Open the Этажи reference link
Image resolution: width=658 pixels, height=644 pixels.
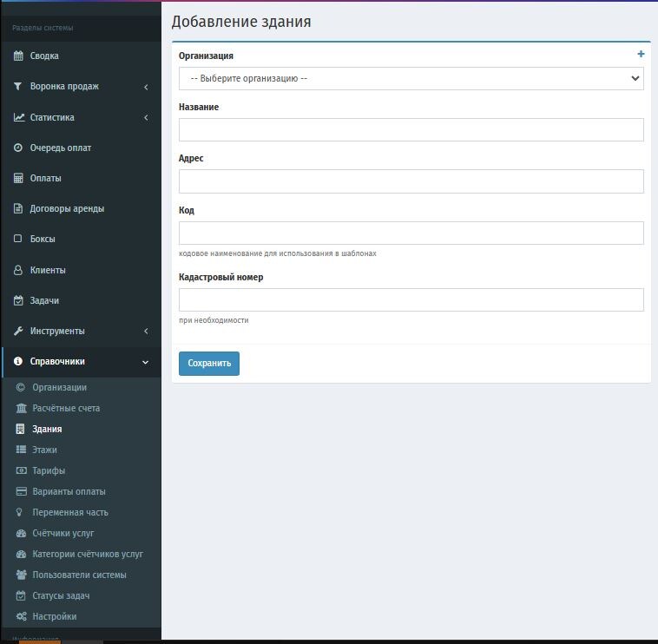pos(44,450)
